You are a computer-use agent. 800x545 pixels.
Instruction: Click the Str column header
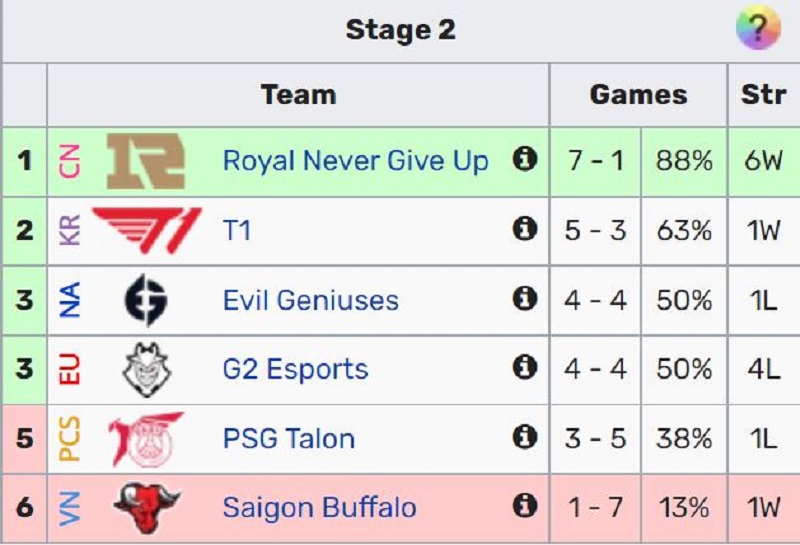[763, 95]
